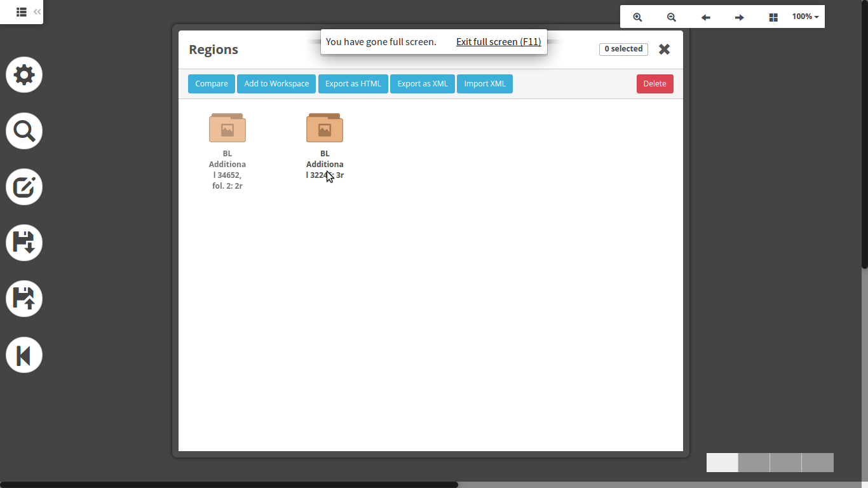The image size is (868, 488).
Task: Collapse the panel with double chevron
Action: [37, 11]
